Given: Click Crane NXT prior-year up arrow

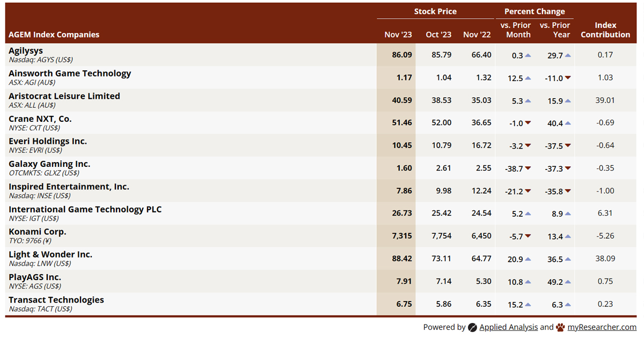Looking at the screenshot, I should tap(568, 123).
